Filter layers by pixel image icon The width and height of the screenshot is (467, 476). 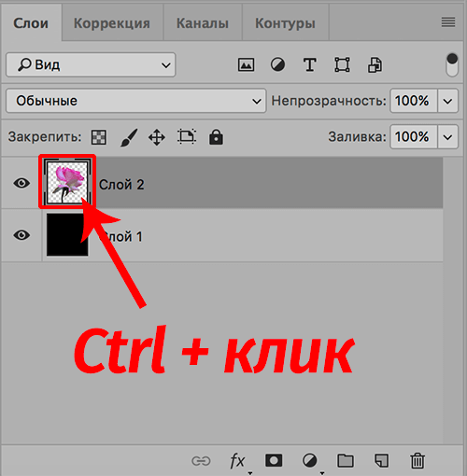pyautogui.click(x=246, y=65)
